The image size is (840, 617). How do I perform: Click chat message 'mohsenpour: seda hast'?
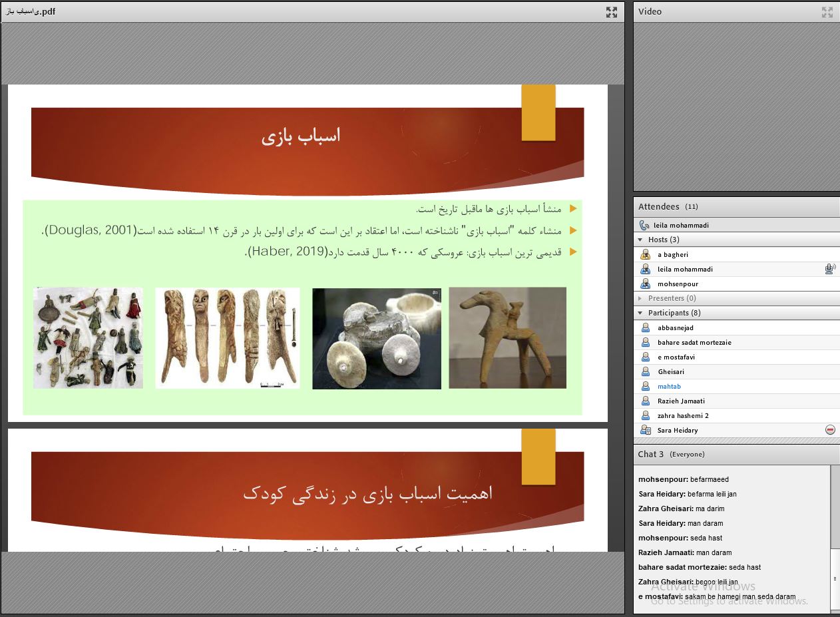tap(680, 538)
